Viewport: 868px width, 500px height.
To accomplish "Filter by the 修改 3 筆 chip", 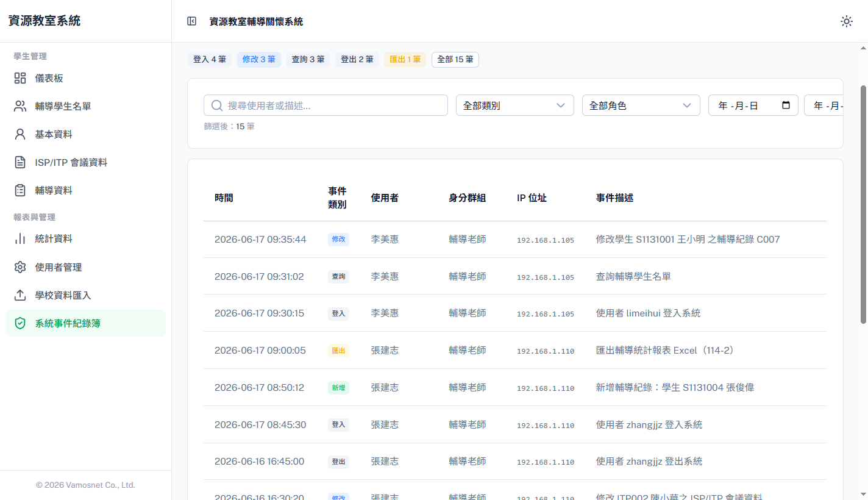I will tap(259, 60).
